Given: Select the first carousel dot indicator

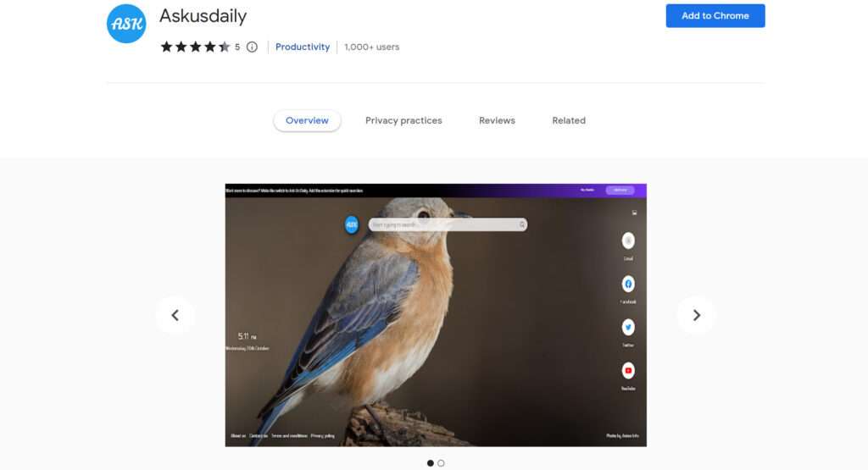Looking at the screenshot, I should (x=430, y=463).
